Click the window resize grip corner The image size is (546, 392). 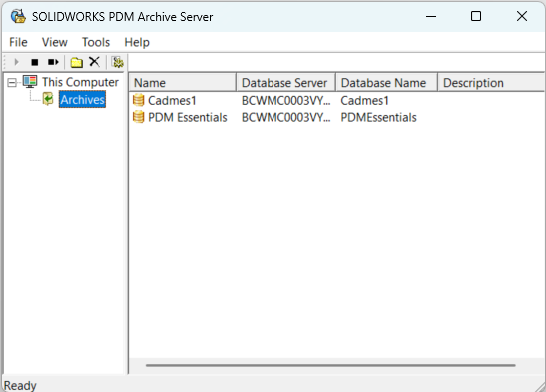pyautogui.click(x=541, y=387)
